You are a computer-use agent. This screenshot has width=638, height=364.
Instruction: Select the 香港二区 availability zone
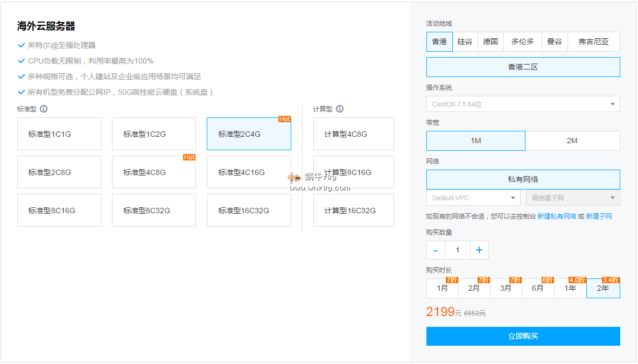523,67
